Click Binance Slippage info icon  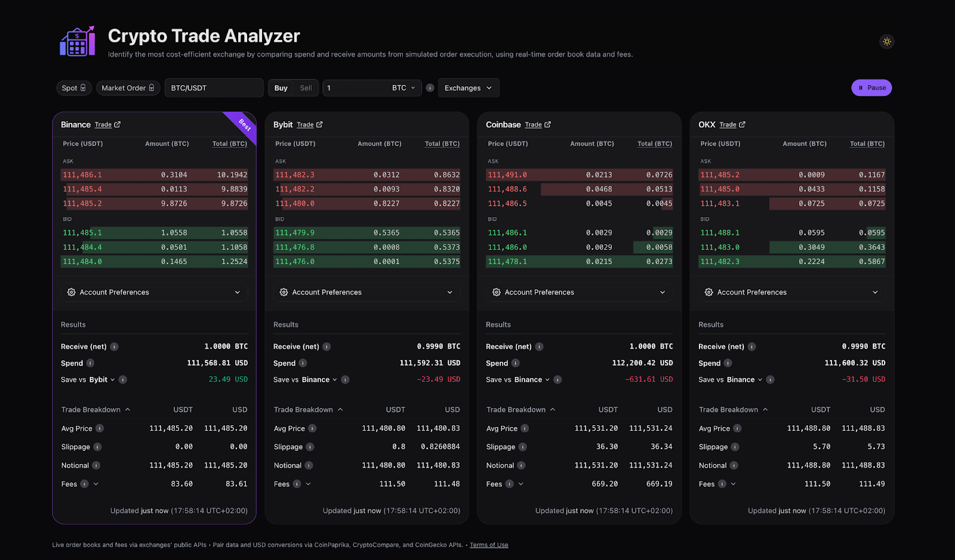(97, 447)
